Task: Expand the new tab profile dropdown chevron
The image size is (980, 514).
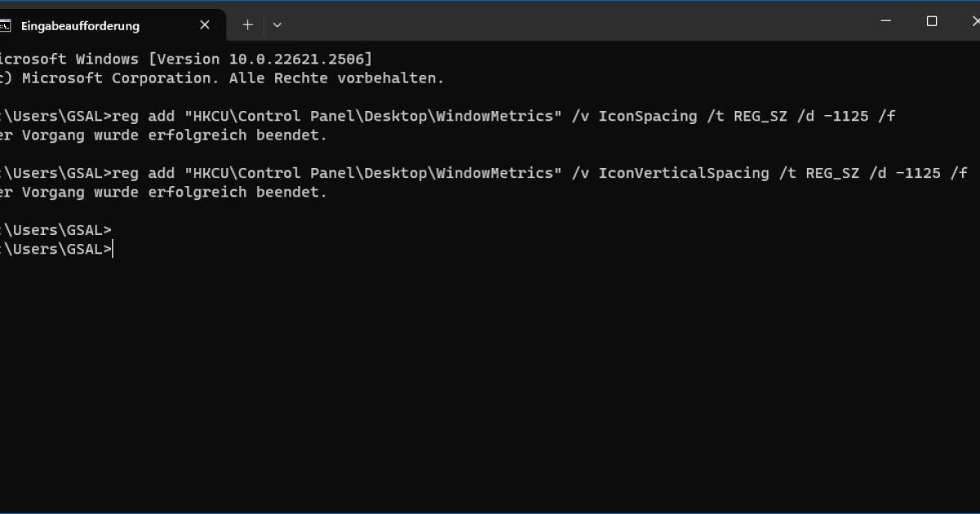Action: [278, 25]
